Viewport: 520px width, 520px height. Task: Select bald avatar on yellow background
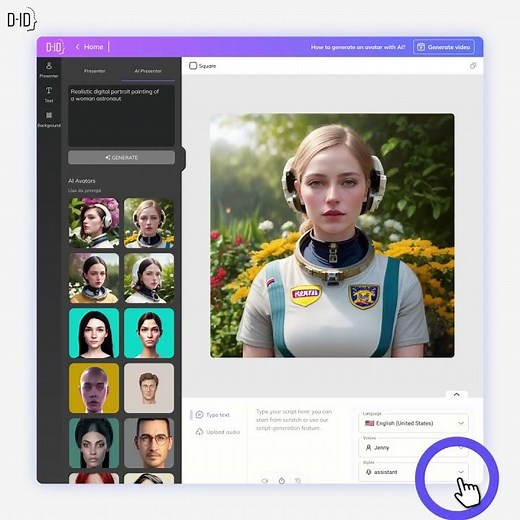tap(94, 388)
